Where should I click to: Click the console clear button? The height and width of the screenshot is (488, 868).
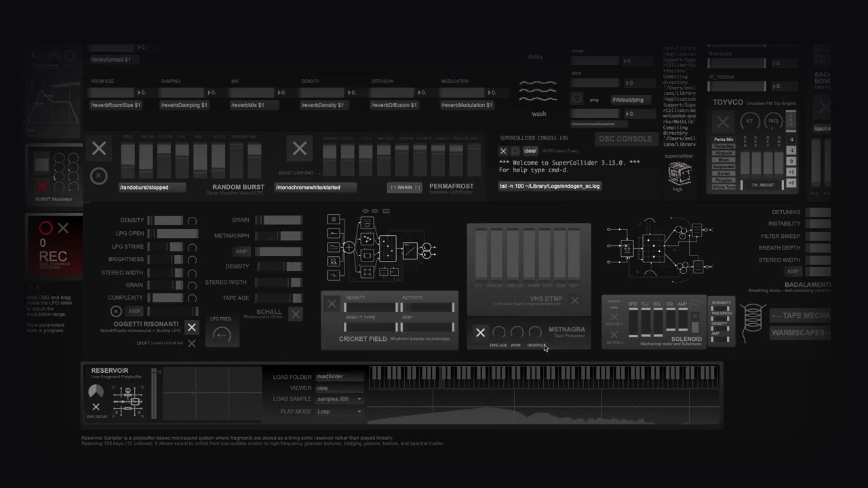tap(530, 151)
